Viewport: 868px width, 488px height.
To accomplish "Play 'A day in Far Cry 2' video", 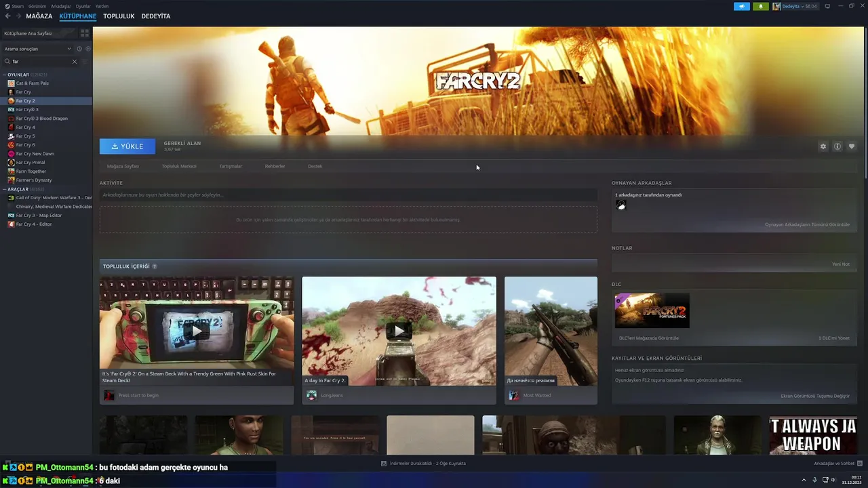I will point(399,331).
